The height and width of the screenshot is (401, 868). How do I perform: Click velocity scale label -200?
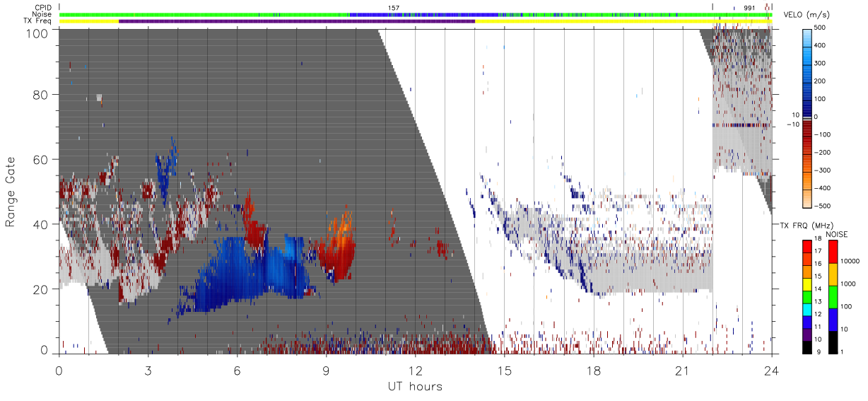[821, 153]
